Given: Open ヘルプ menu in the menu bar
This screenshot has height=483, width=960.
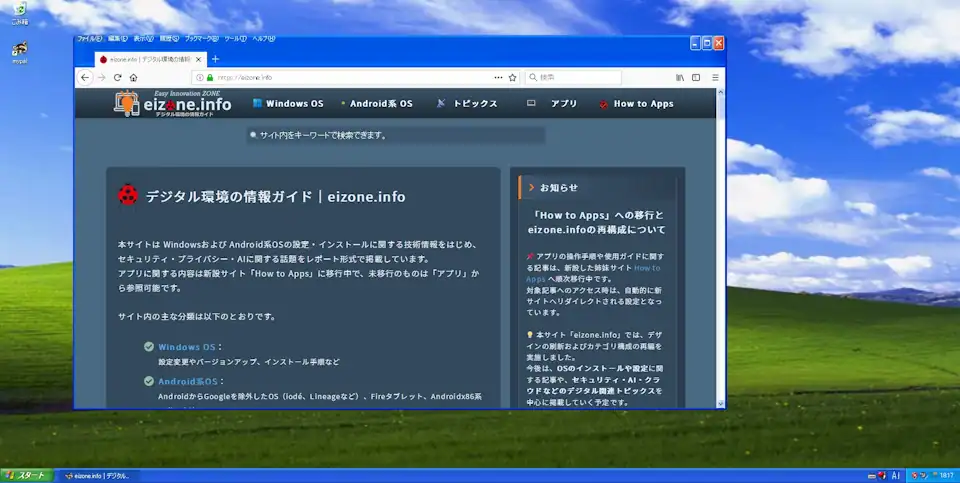Looking at the screenshot, I should point(263,39).
